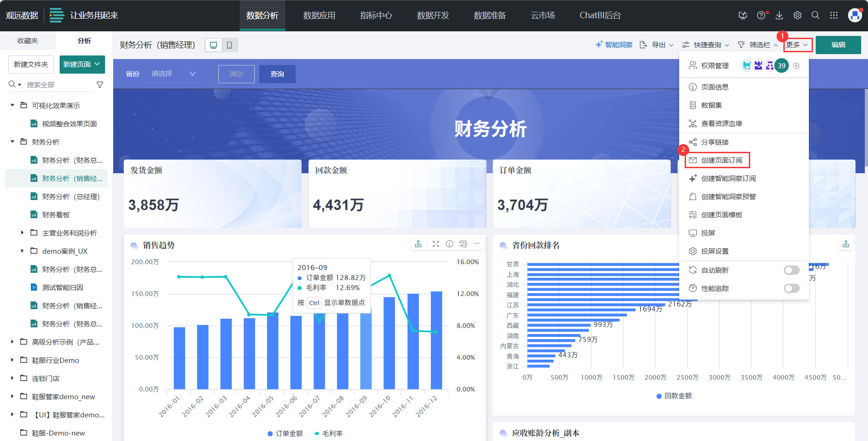Switch to mobile layout view icon

[229, 45]
